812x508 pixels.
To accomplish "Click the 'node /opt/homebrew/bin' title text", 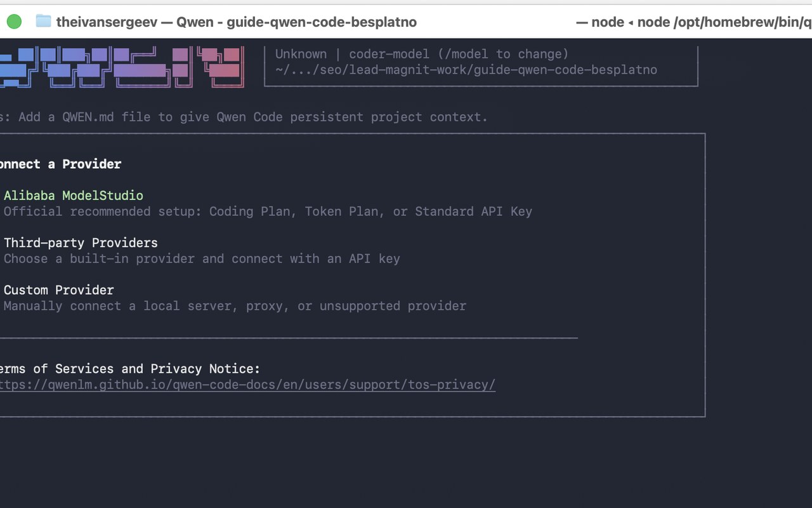I will [724, 22].
